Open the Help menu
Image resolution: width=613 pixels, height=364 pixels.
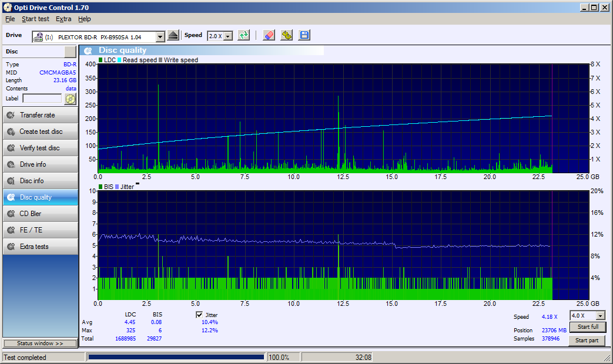click(x=85, y=19)
